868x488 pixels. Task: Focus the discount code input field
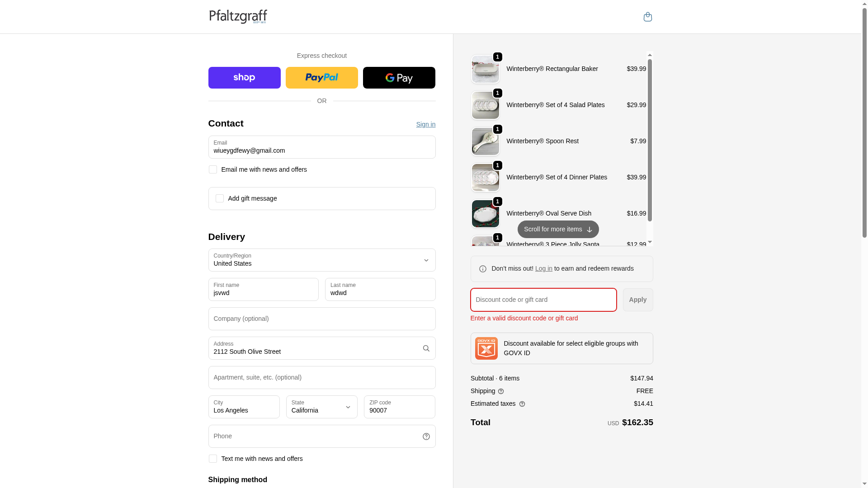[x=543, y=300]
